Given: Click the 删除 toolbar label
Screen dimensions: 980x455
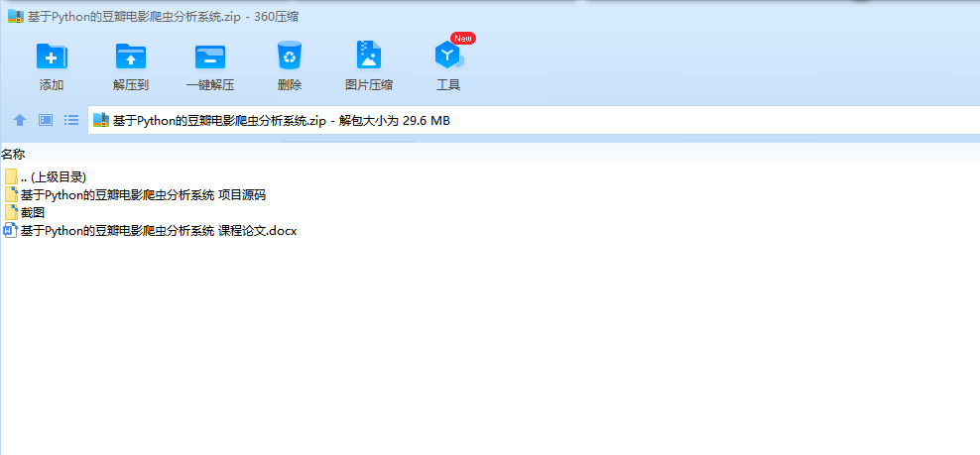Looking at the screenshot, I should [x=290, y=85].
